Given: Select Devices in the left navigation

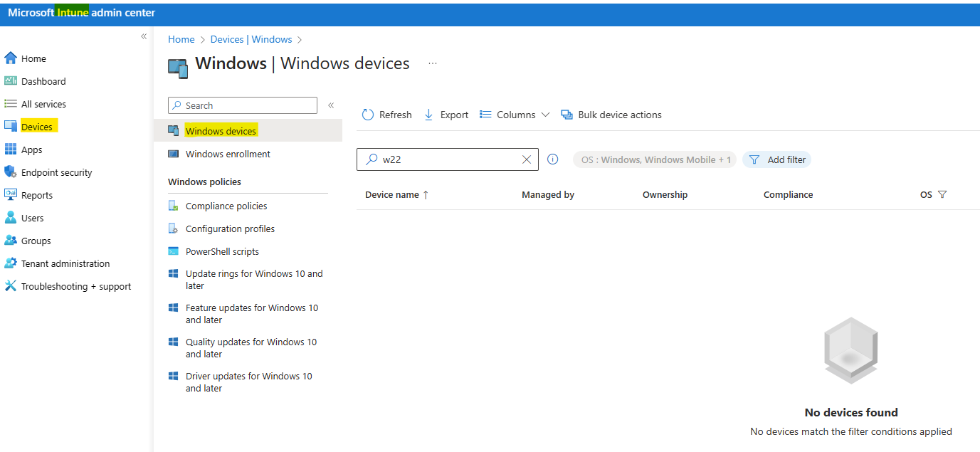Looking at the screenshot, I should pos(37,127).
